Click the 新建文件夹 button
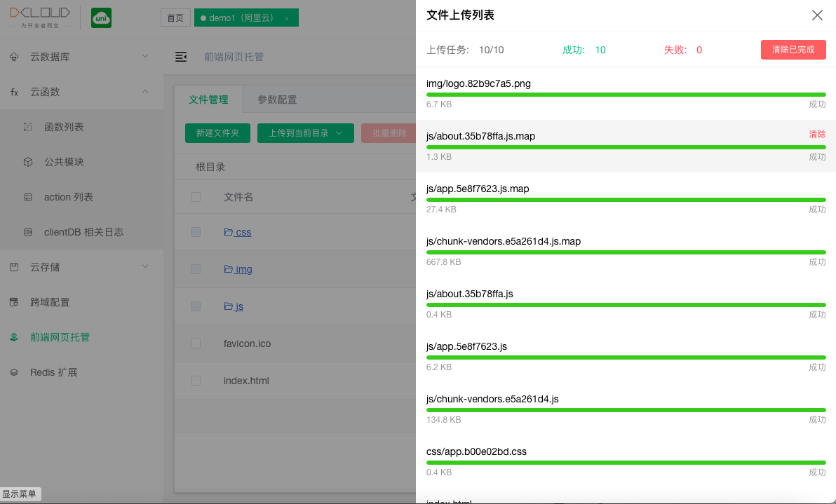The image size is (836, 504). tap(217, 133)
